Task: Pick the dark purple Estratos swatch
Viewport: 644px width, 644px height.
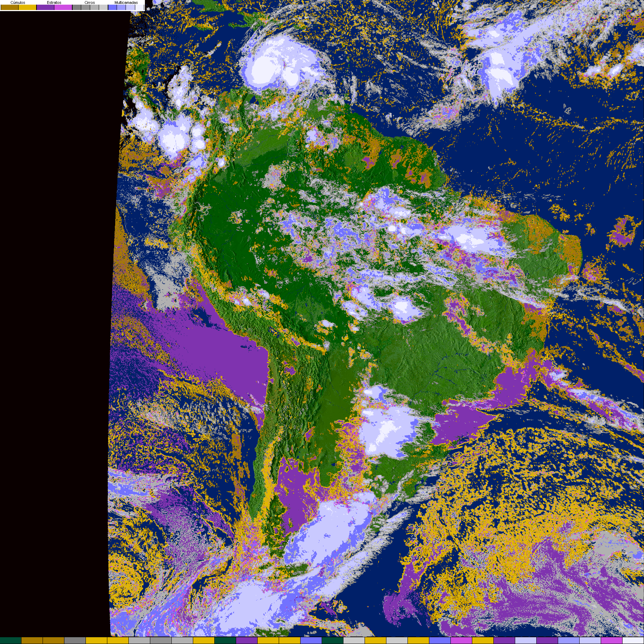Action: [45, 7]
